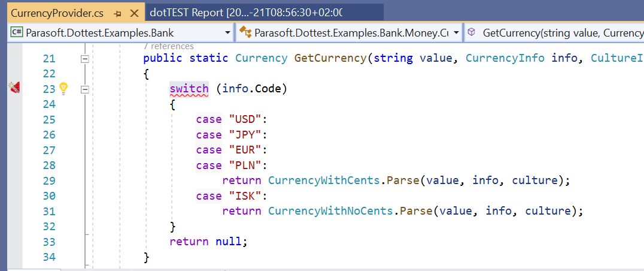The image size is (644, 271).
Task: Click CurrencyWithNoCents on line 31
Action: tap(330, 211)
